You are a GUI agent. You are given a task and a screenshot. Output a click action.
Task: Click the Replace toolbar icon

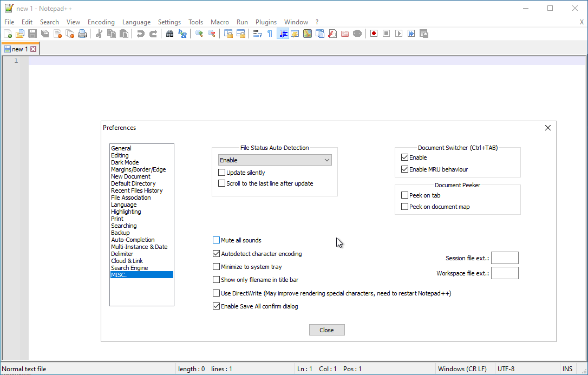182,34
